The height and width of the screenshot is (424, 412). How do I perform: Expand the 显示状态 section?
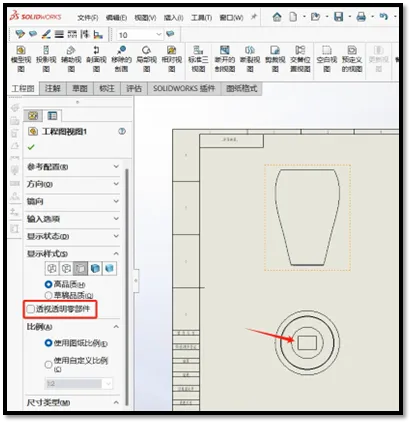tap(73, 236)
